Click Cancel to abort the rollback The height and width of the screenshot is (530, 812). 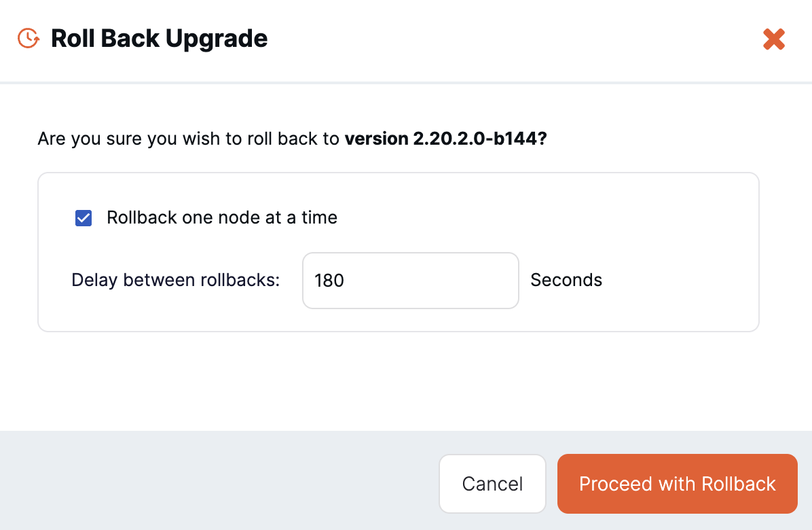(x=492, y=483)
